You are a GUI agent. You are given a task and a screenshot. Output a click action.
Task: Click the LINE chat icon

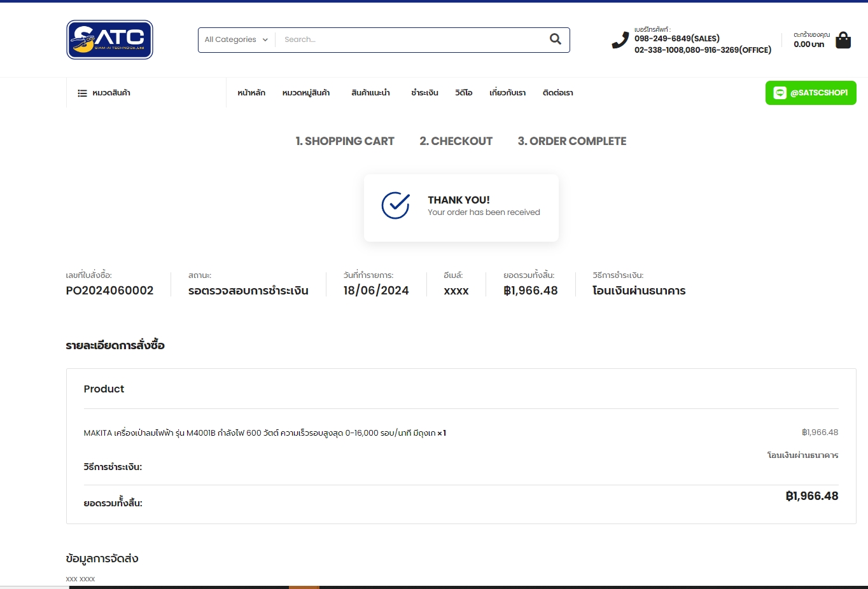(x=780, y=93)
